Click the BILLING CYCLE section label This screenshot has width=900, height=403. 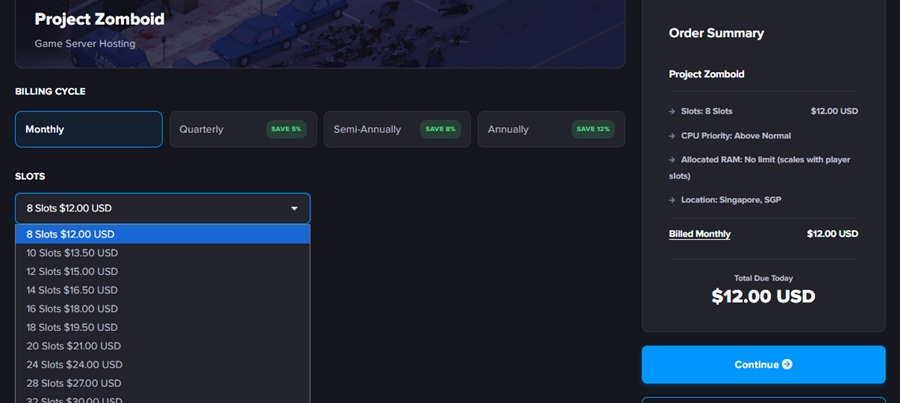click(x=50, y=92)
